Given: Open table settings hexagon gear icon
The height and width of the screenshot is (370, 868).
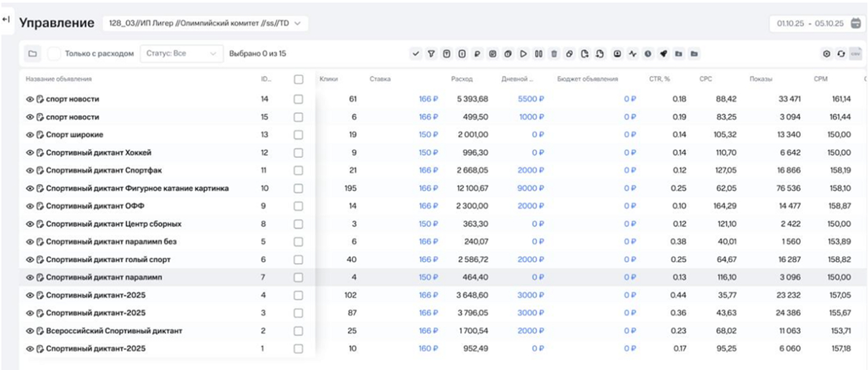Looking at the screenshot, I should [826, 54].
